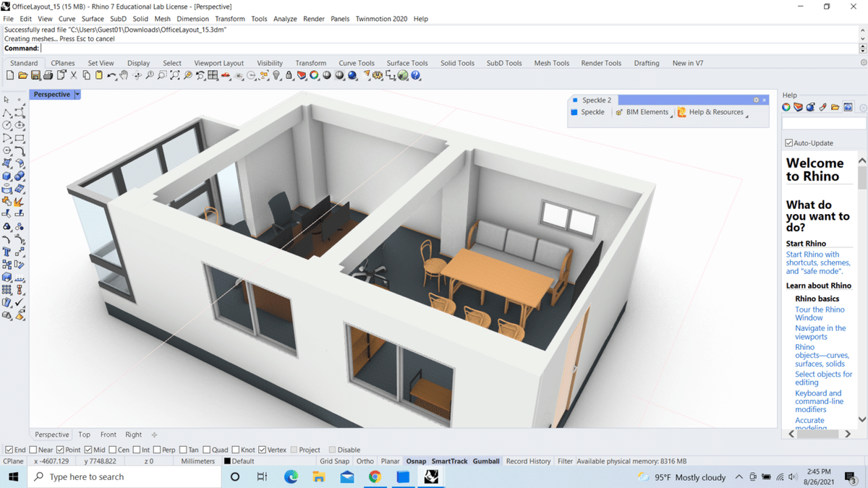Save the model with floppy disk icon
The height and width of the screenshot is (488, 868).
(x=35, y=75)
